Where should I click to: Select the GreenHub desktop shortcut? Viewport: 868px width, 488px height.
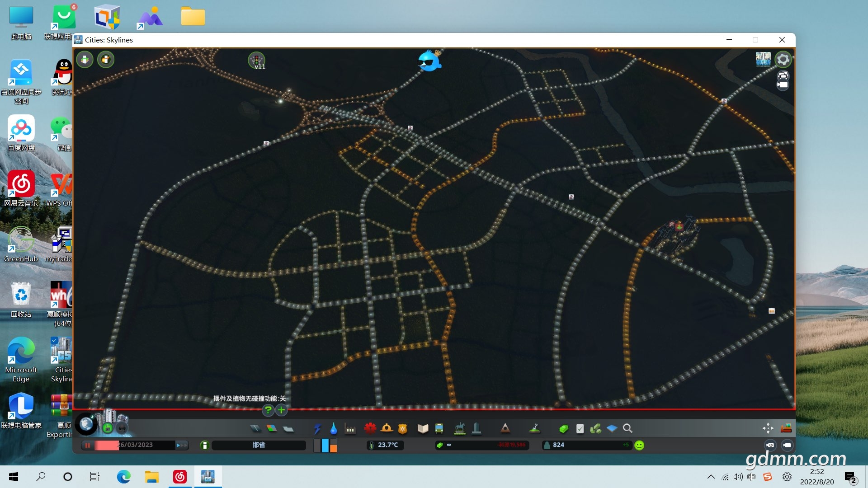pyautogui.click(x=21, y=244)
